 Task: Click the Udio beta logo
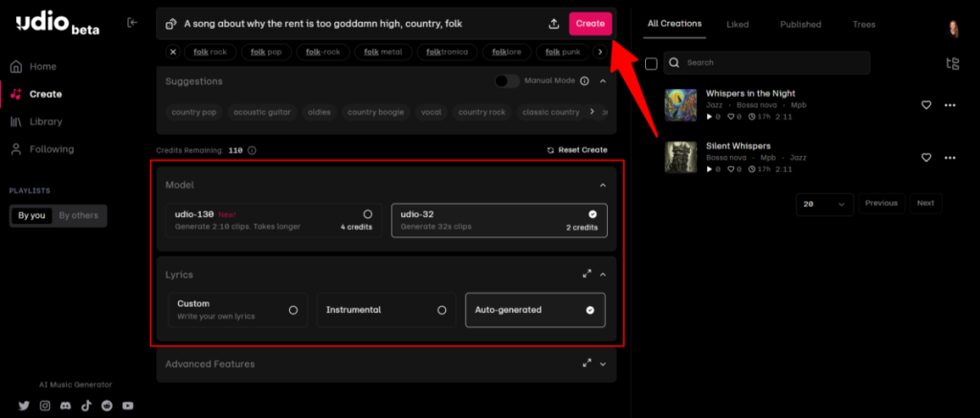point(57,24)
